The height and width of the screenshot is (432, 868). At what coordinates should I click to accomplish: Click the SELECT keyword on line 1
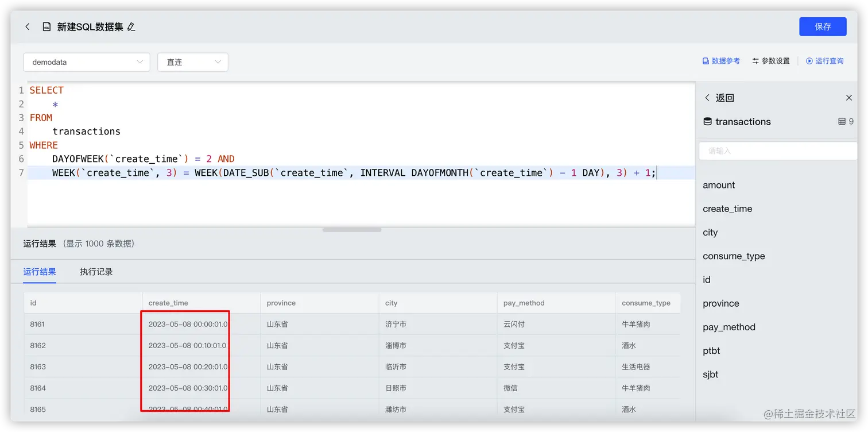point(46,90)
